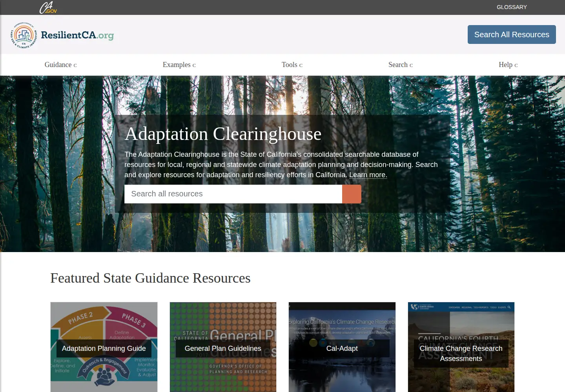Click the Search All Resources button

[512, 34]
